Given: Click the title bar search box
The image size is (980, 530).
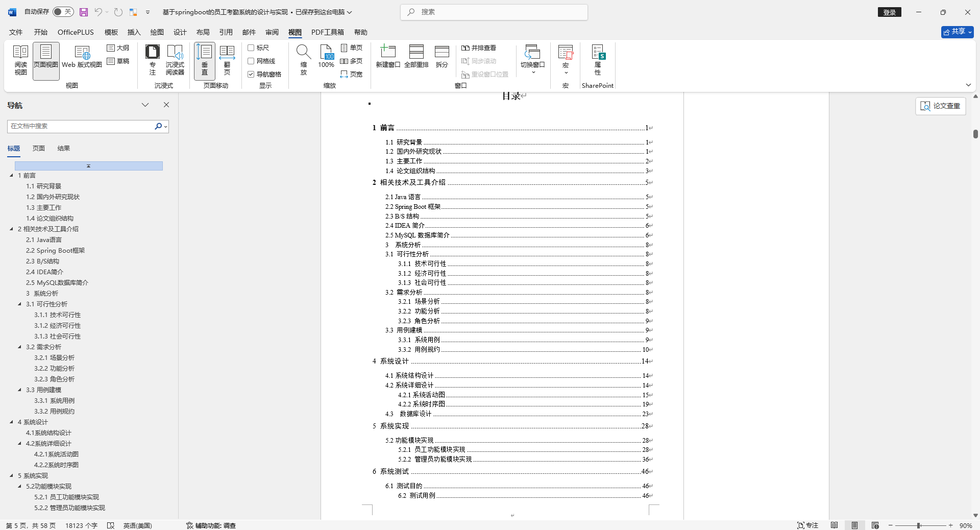Looking at the screenshot, I should click(x=494, y=12).
